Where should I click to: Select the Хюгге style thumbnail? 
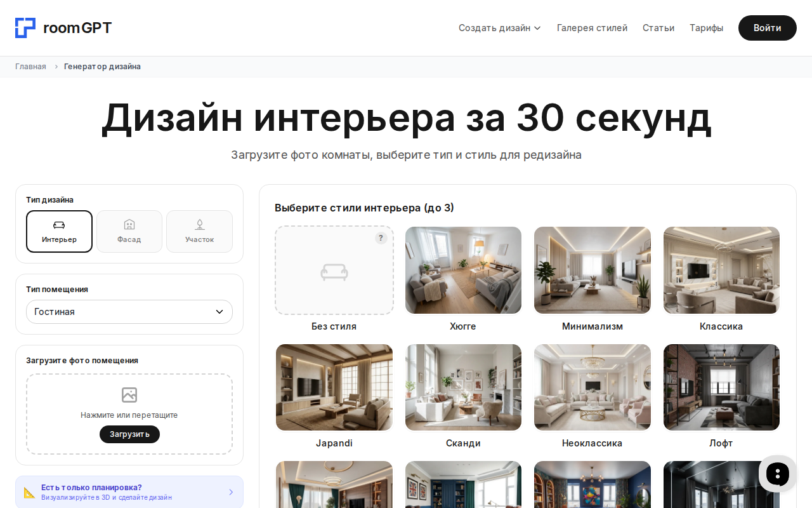click(463, 270)
